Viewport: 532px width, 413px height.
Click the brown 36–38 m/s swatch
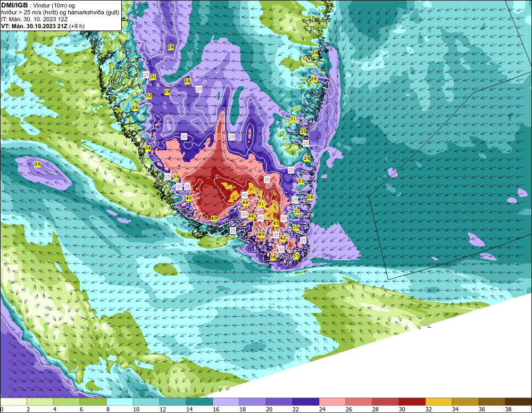click(492, 402)
